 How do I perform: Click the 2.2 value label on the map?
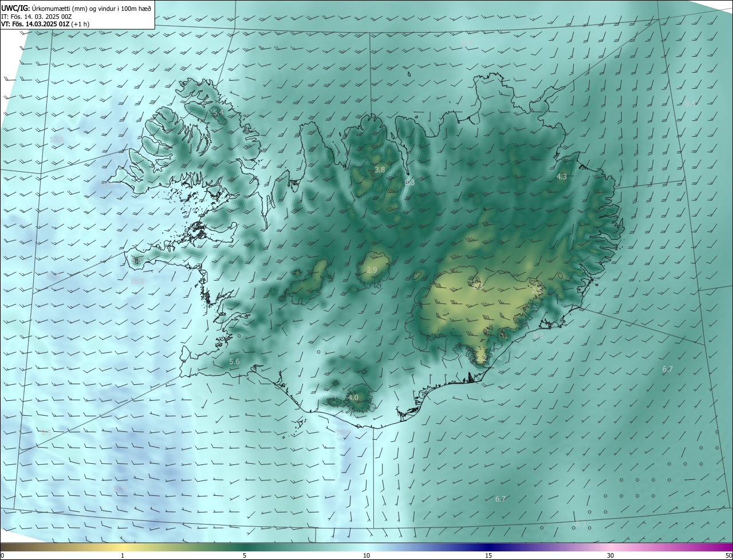[482, 358]
